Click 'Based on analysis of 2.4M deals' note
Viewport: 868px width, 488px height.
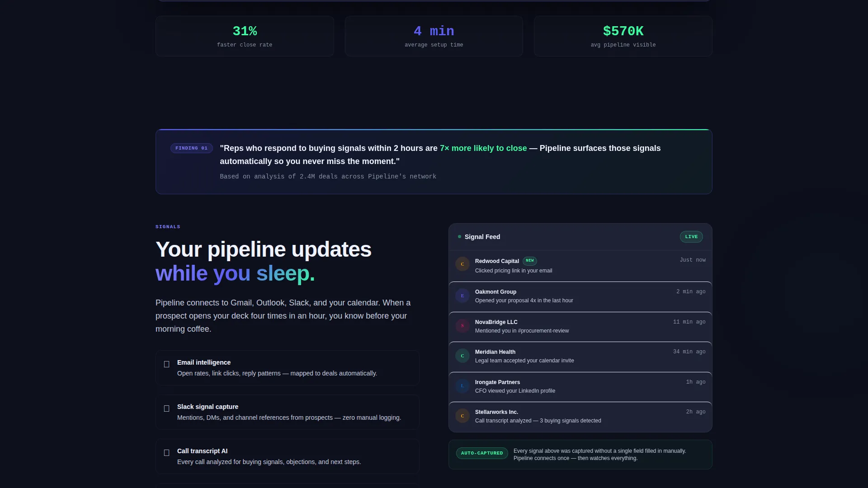pos(328,177)
